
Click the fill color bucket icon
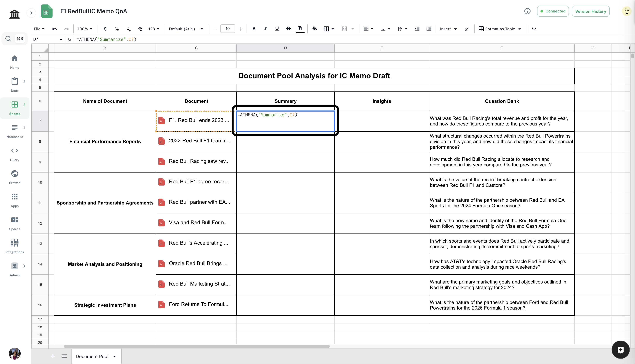(x=315, y=29)
